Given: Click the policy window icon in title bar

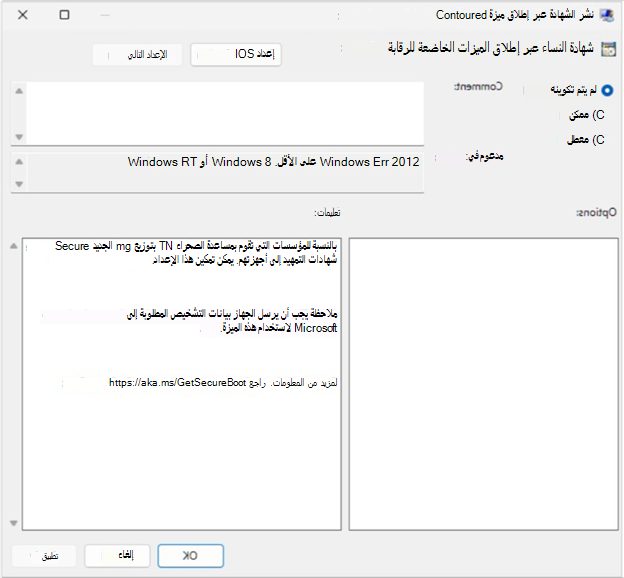Looking at the screenshot, I should coord(607,15).
